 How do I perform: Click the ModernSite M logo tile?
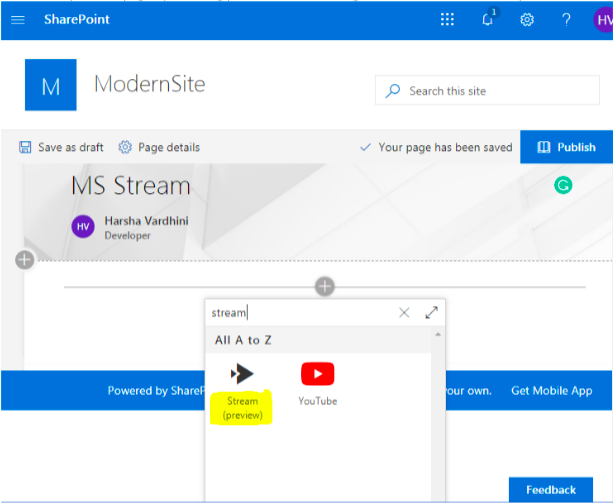point(51,85)
